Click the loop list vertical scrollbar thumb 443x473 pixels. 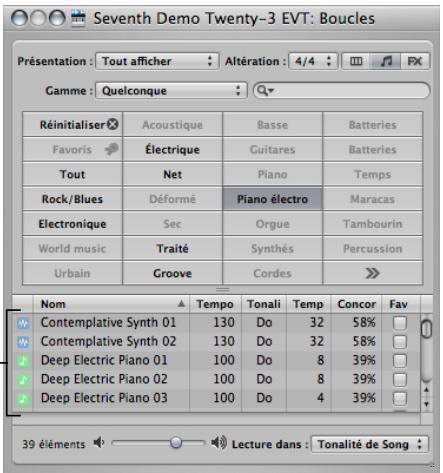[426, 328]
